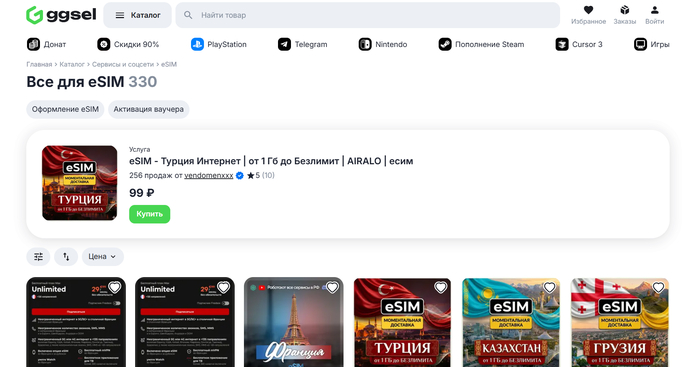Favorite the Турция eSIM grid card
700x367 pixels.
pos(441,288)
